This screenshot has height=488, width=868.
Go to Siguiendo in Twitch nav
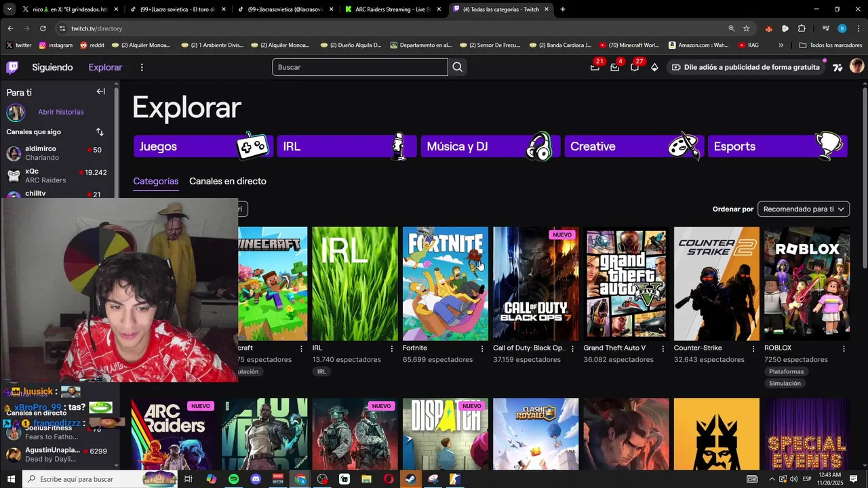point(52,67)
